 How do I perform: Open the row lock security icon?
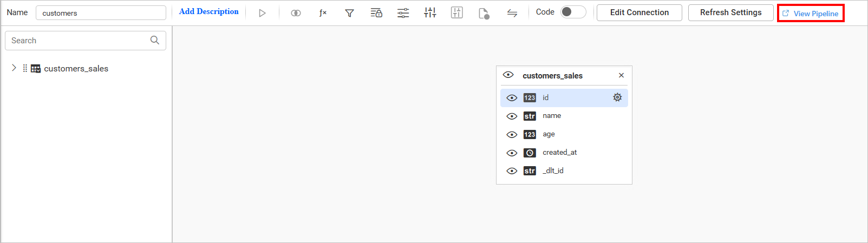coord(376,13)
